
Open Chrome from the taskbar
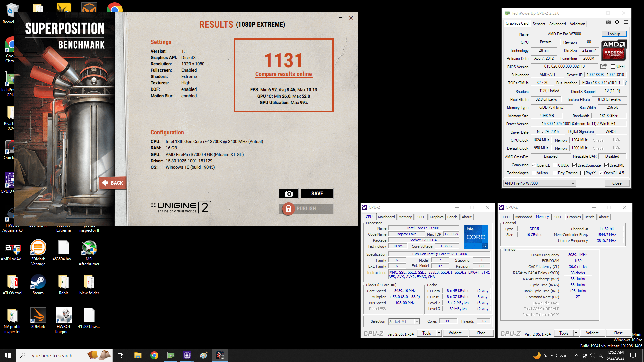[x=154, y=355]
